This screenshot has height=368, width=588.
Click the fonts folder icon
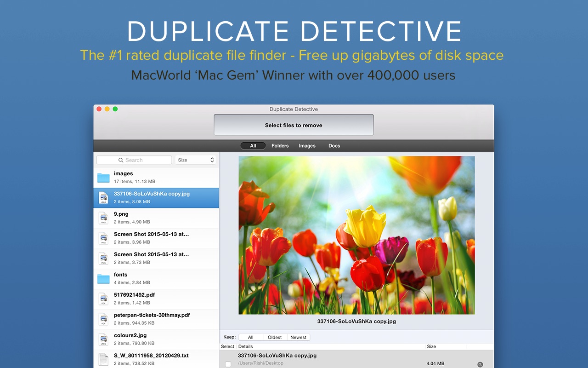tap(103, 279)
